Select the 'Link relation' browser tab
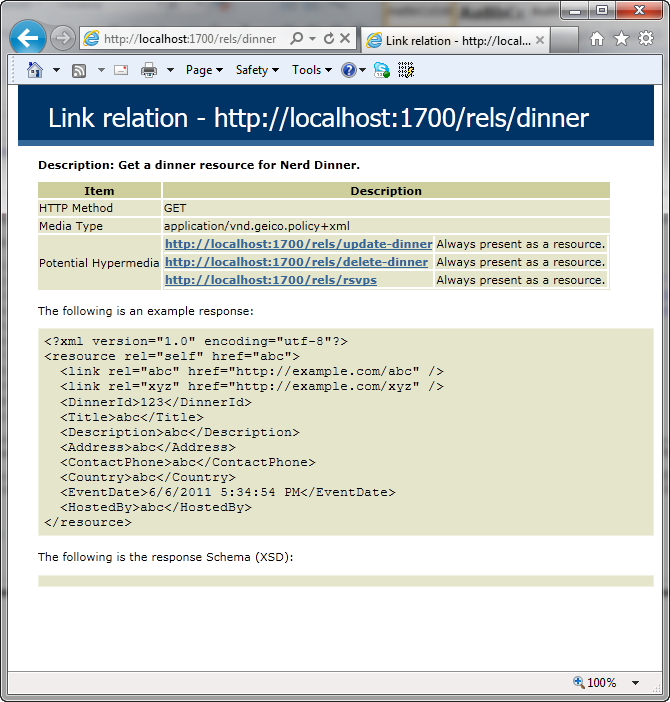This screenshot has height=702, width=670. [455, 41]
